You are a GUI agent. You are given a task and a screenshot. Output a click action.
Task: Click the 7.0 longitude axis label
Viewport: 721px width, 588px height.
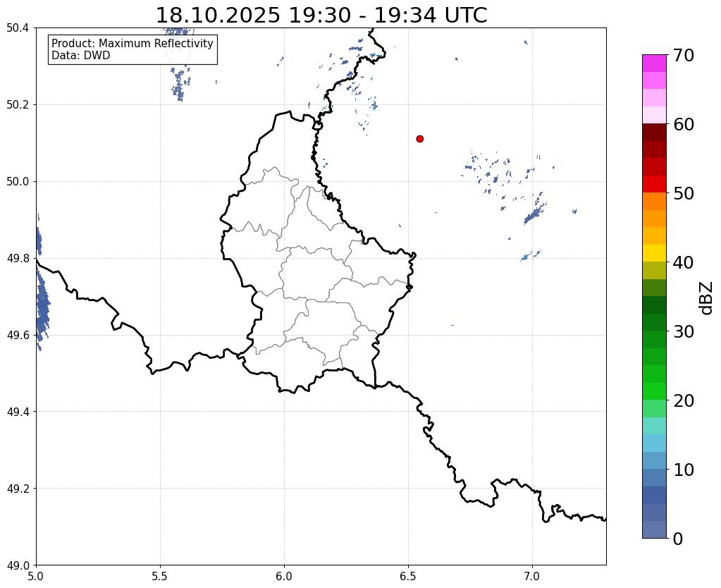click(533, 576)
